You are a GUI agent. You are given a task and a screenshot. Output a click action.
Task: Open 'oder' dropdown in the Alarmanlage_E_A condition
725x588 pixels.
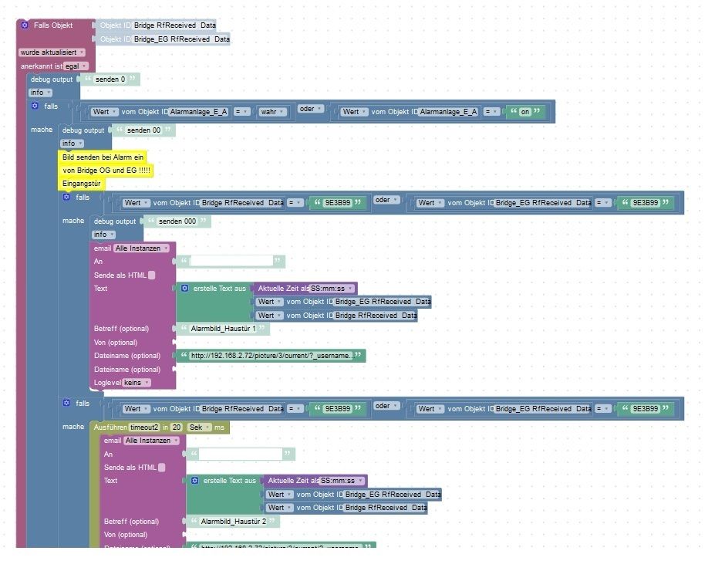[x=311, y=109]
